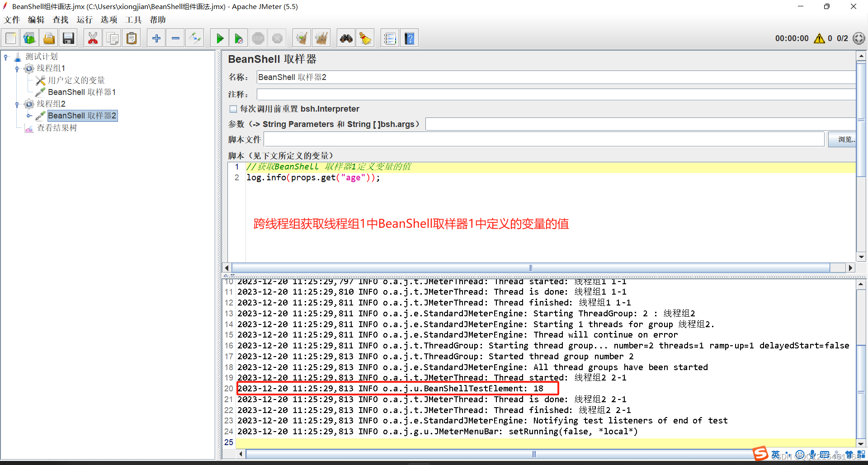
Task: Click the Clear All brooms icon
Action: pos(321,38)
